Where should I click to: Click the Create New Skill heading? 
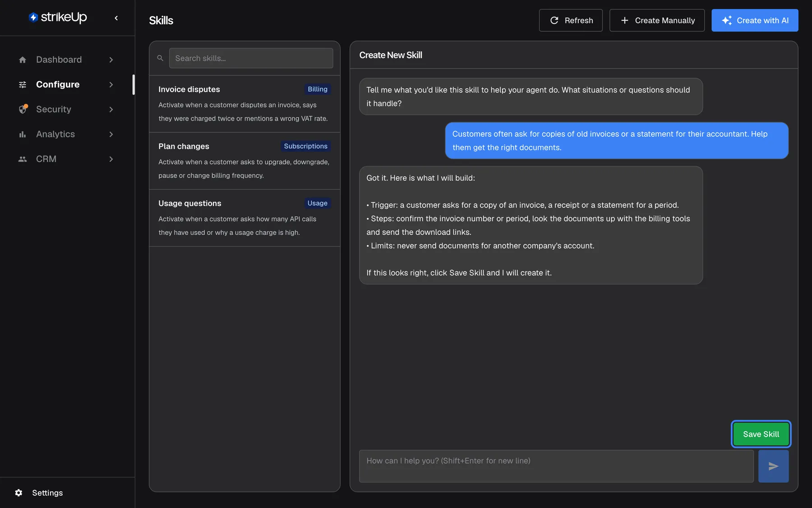[x=391, y=55]
